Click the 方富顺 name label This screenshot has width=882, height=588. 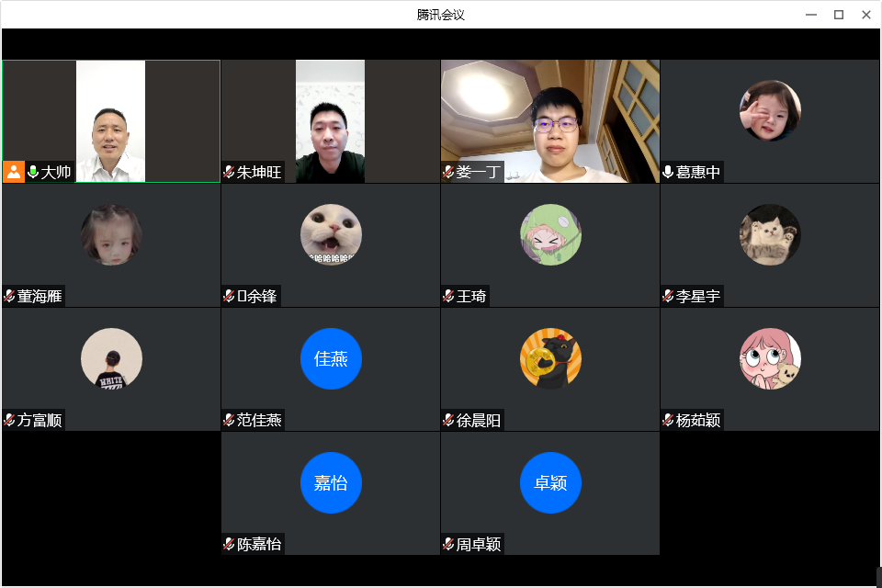pos(40,421)
